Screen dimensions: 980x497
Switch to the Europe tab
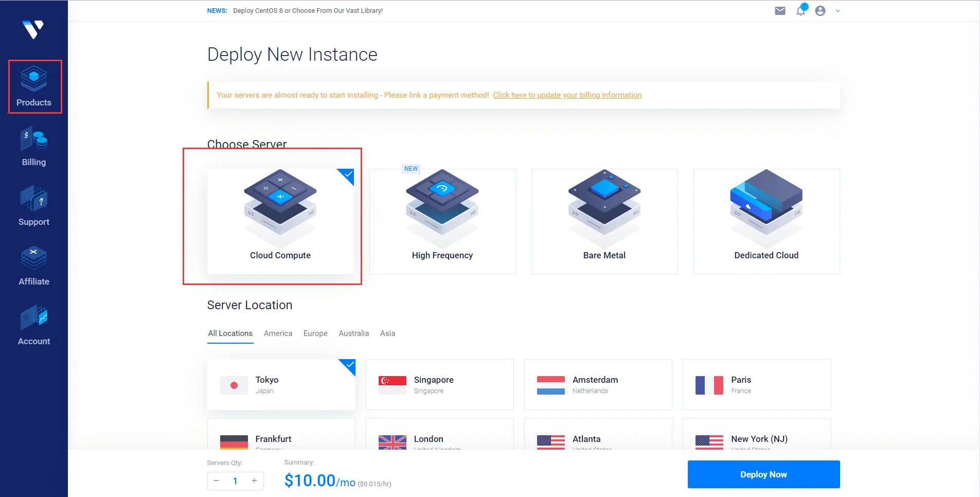(315, 333)
